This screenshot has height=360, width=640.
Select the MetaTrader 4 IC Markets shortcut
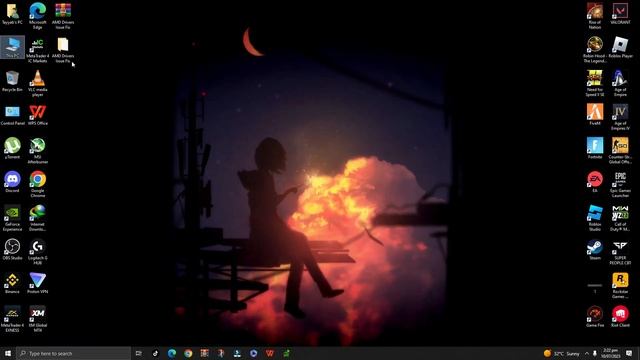click(38, 51)
